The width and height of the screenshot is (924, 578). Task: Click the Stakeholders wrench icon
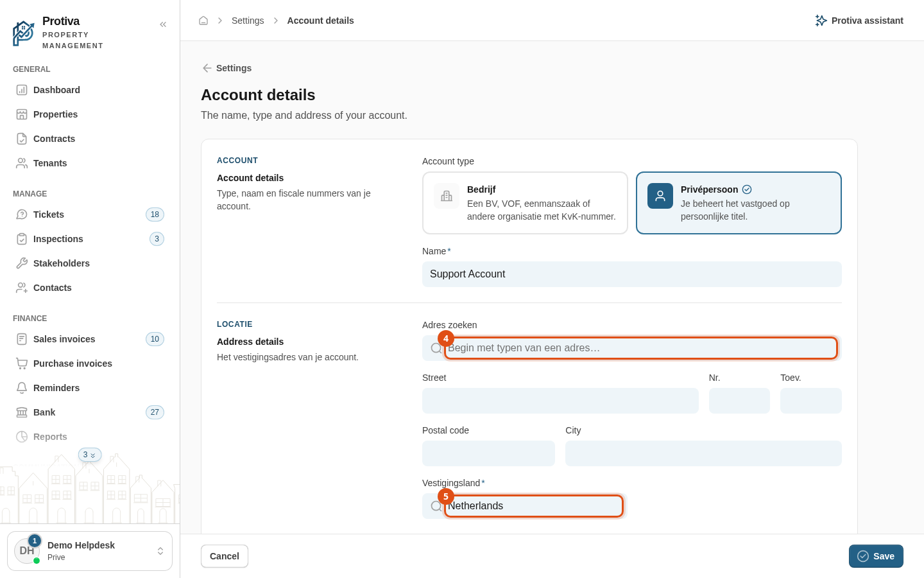click(22, 263)
